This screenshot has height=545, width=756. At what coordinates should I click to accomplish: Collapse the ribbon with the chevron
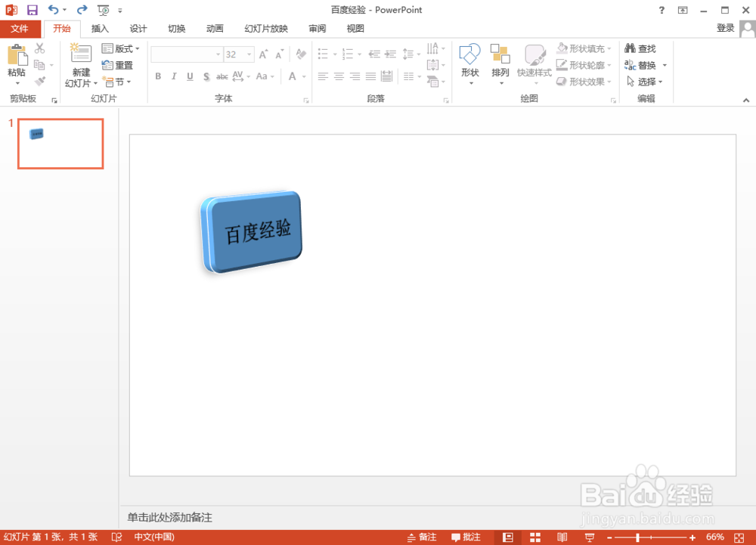pyautogui.click(x=746, y=101)
